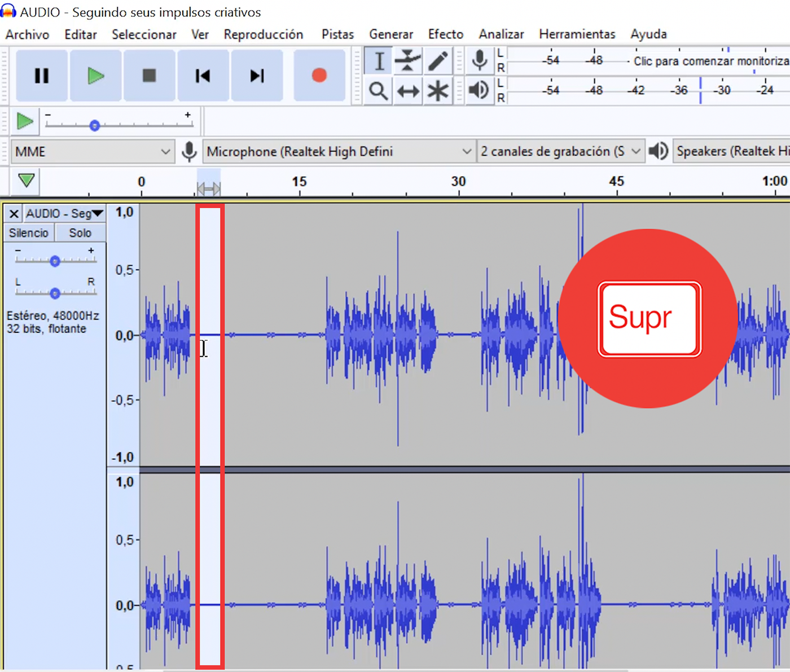
Task: Click the 45 second timeline mark
Action: (617, 182)
